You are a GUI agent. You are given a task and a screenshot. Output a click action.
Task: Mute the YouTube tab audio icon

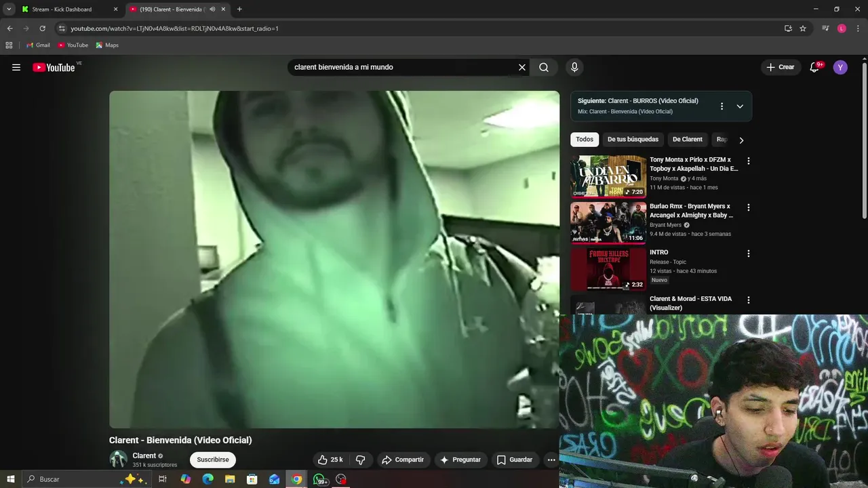point(212,9)
